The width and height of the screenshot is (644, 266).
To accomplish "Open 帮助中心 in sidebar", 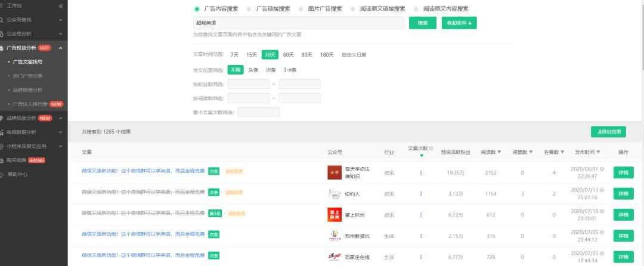I will click(x=17, y=174).
